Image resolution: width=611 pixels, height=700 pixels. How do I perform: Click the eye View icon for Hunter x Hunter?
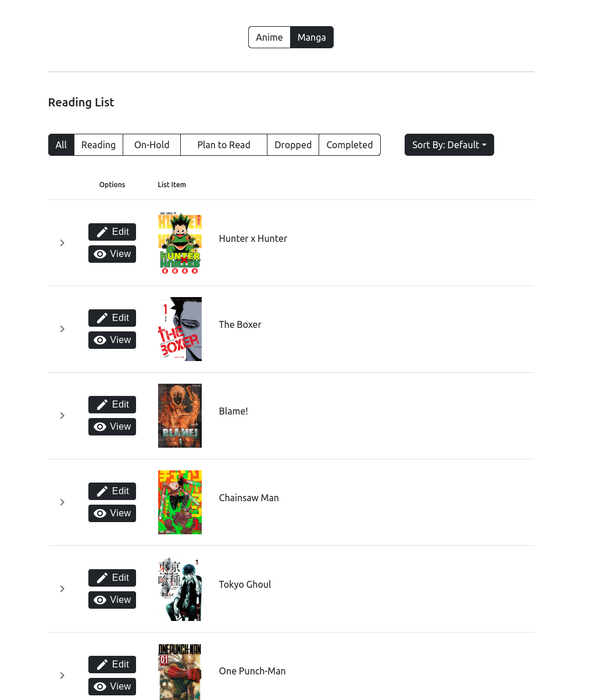(100, 254)
